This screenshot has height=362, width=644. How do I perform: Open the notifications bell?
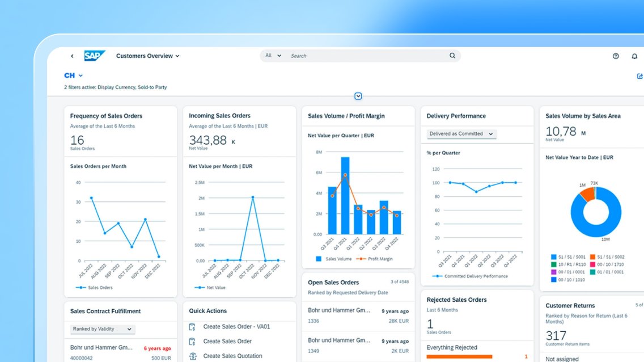(634, 56)
